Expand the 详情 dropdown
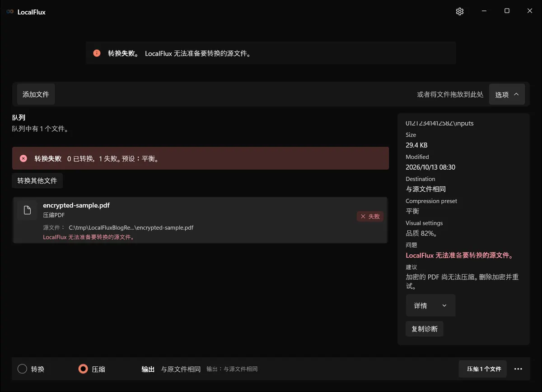 coord(430,305)
